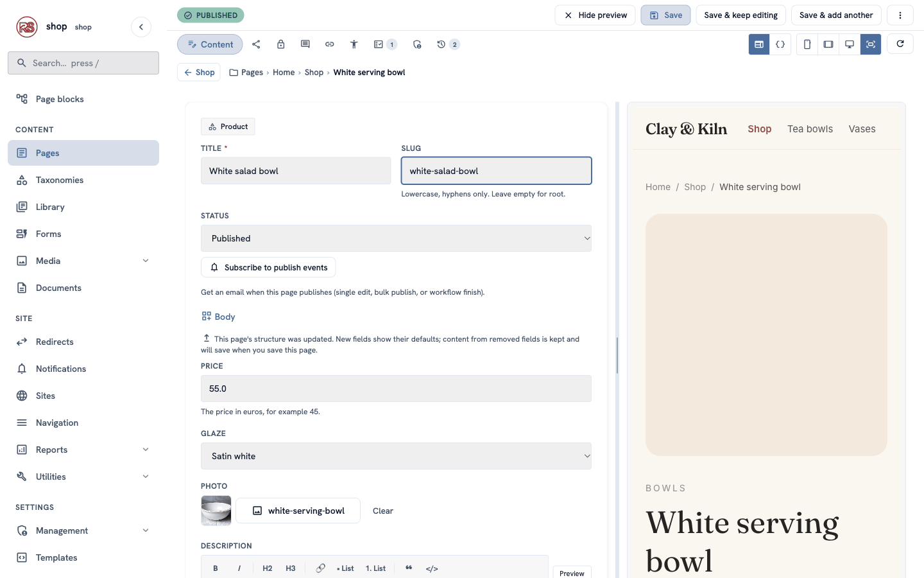The image size is (924, 578).
Task: Open the shield privacy tab icon
Action: point(416,44)
